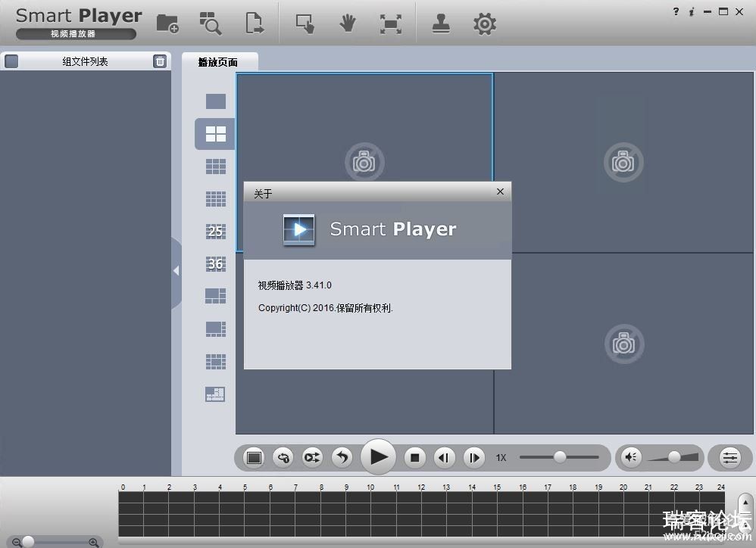Select the one-large-plus-small six-window layout
This screenshot has width=756, height=548.
pyautogui.click(x=216, y=296)
